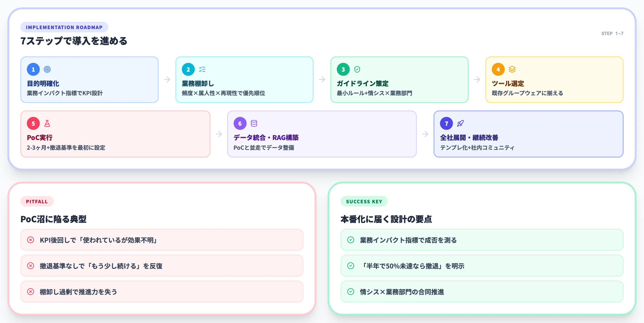The height and width of the screenshot is (323, 644).
Task: Click the ツール選定 title
Action: [508, 83]
